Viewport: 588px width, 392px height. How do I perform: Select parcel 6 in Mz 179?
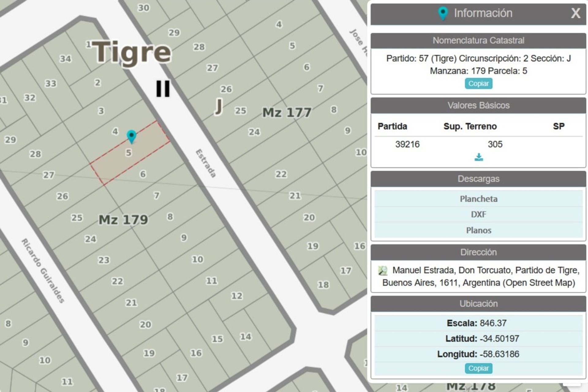tap(143, 174)
